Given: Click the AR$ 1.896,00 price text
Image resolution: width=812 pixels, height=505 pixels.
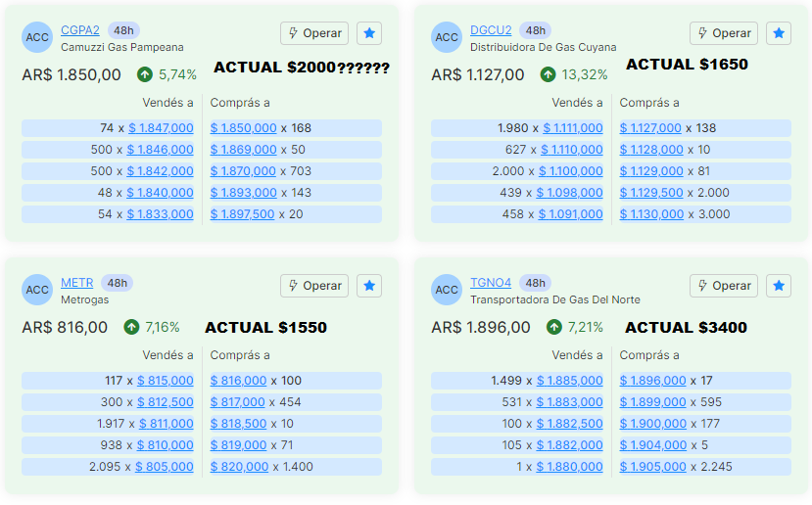Looking at the screenshot, I should 481,327.
